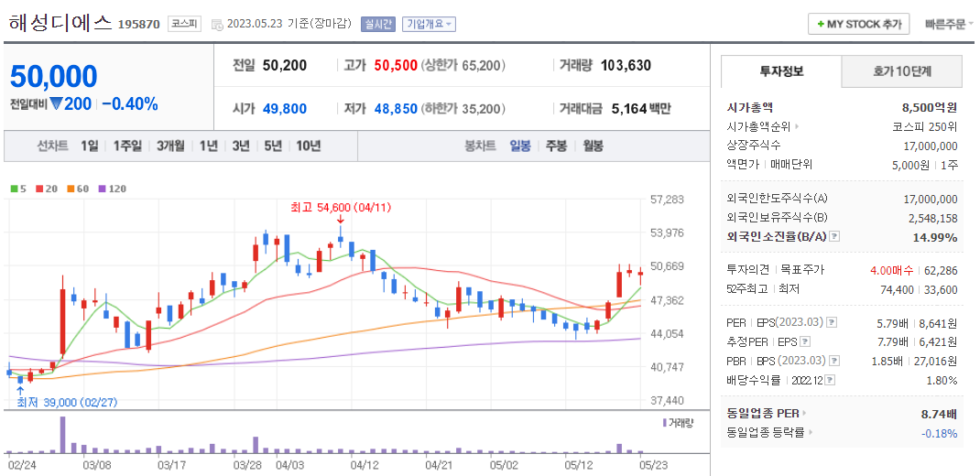The image size is (980, 476).
Task: Toggle the 실시간 real-time button
Action: click(x=378, y=25)
